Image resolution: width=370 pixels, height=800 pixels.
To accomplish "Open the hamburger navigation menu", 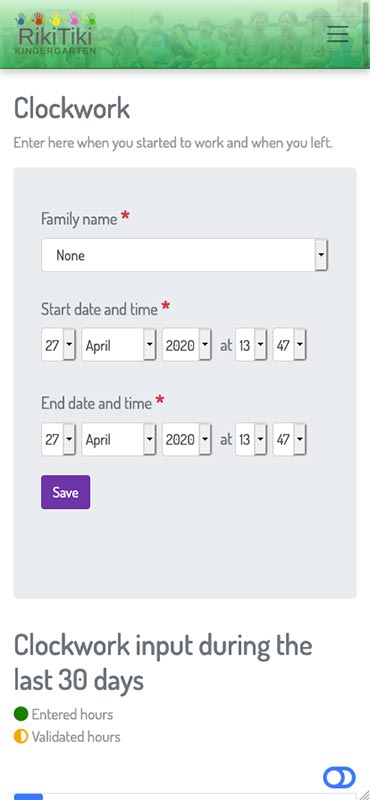I will coord(338,34).
